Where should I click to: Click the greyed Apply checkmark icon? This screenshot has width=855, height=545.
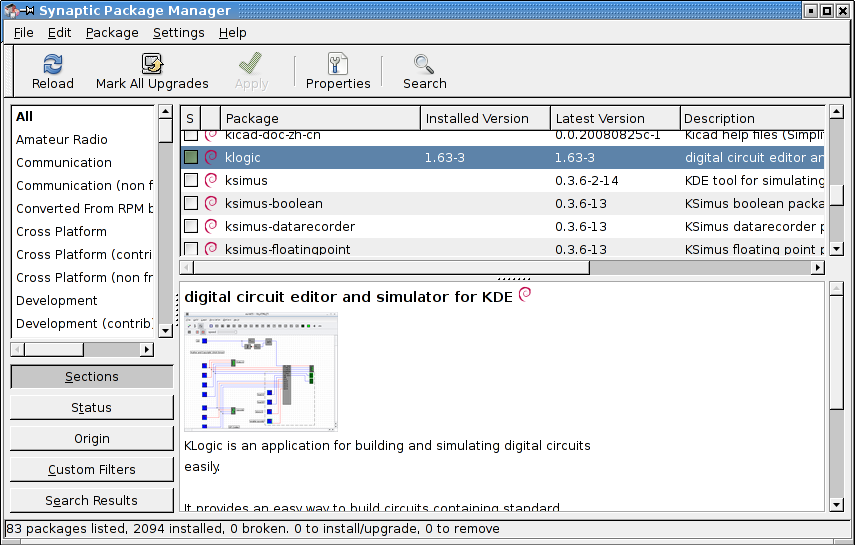coord(251,64)
